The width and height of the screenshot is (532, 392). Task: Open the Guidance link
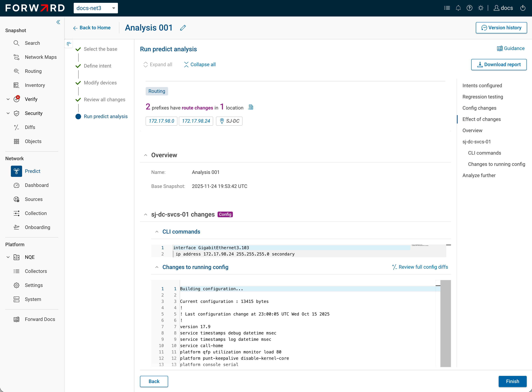(511, 48)
